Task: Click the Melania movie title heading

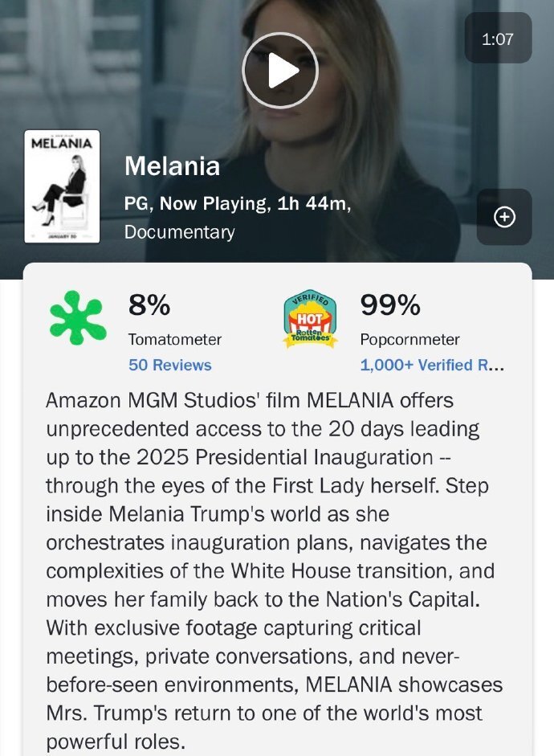Action: point(172,166)
